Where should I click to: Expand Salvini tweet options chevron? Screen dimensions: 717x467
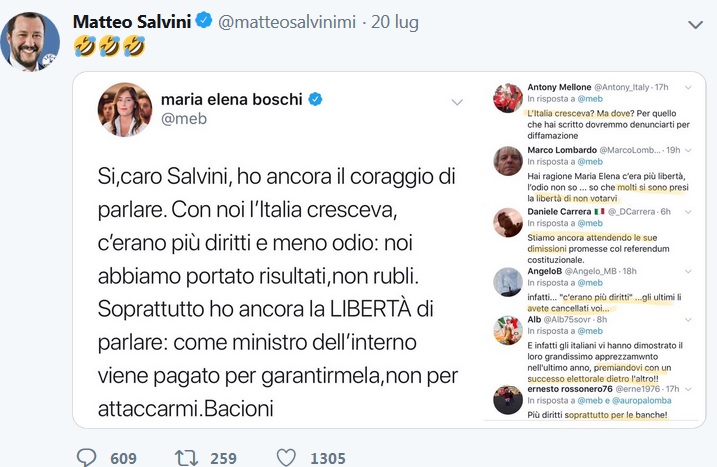(696, 24)
